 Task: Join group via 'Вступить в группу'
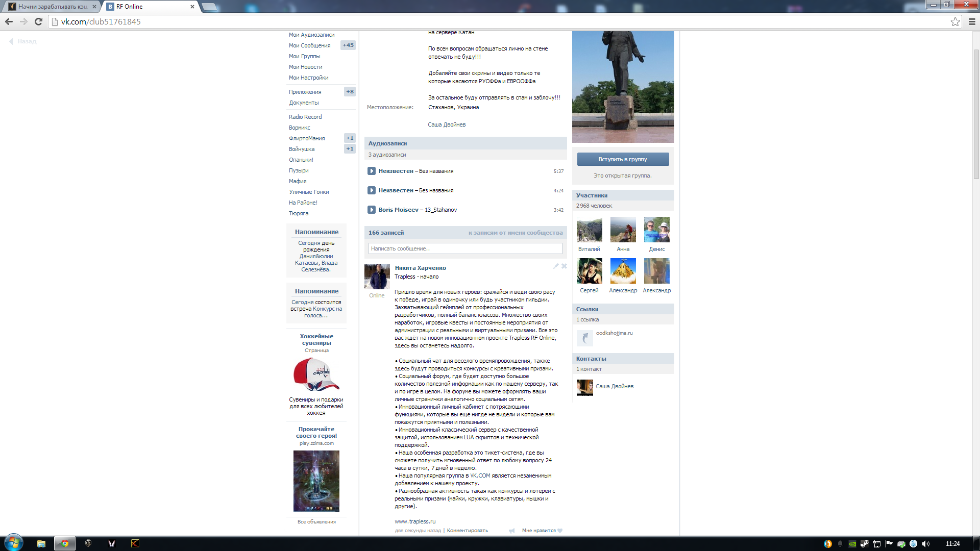[623, 159]
